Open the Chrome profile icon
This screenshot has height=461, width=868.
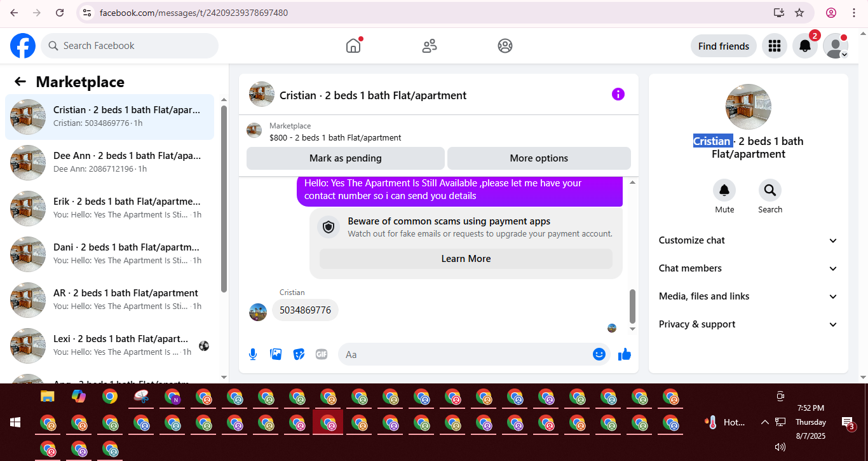point(831,13)
